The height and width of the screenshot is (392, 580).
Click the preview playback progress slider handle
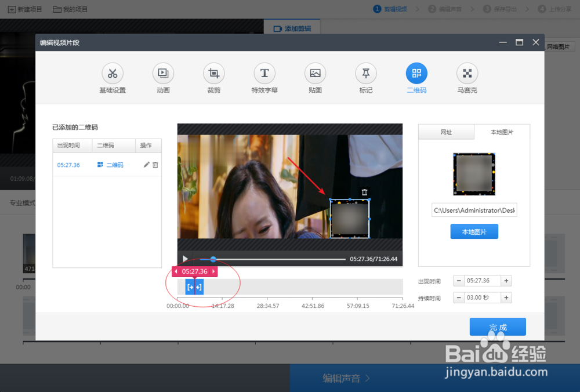pos(213,259)
